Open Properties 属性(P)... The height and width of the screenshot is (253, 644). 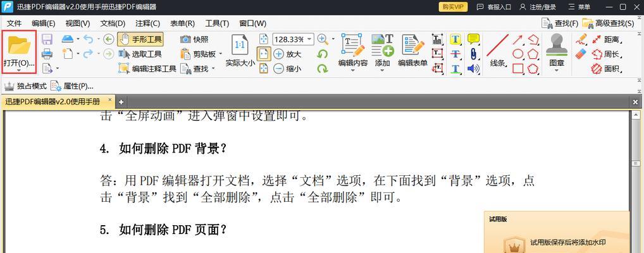(72, 86)
